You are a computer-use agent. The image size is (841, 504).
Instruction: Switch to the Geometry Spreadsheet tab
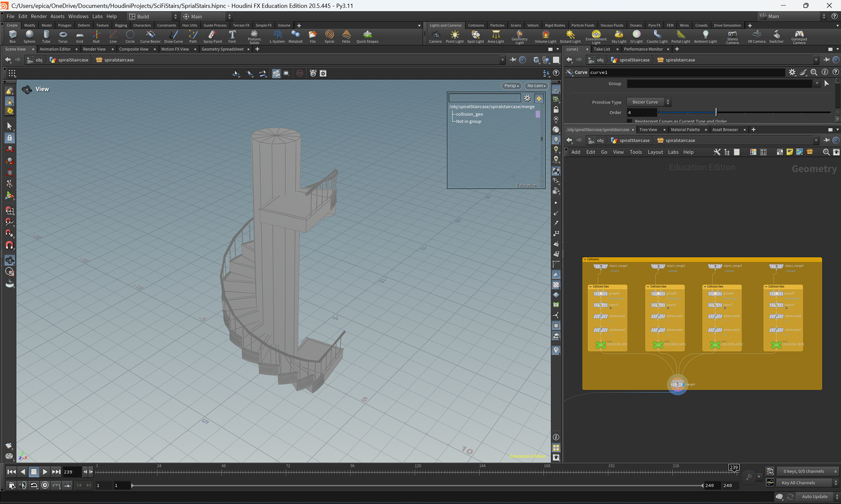(x=223, y=49)
